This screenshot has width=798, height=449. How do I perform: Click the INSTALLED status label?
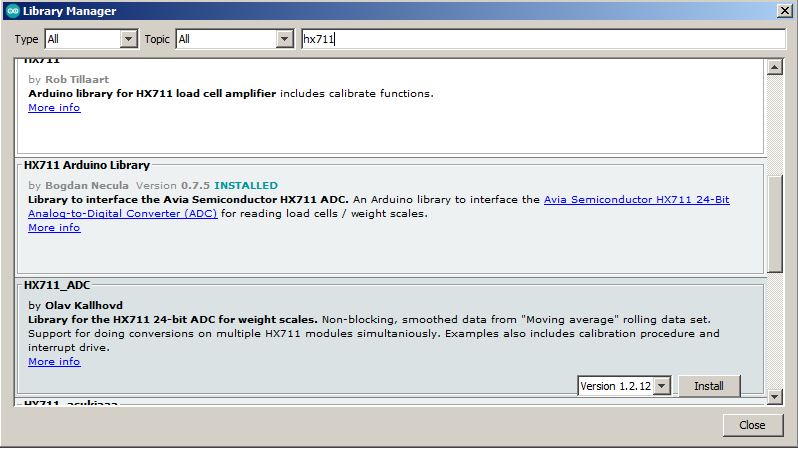pyautogui.click(x=246, y=185)
